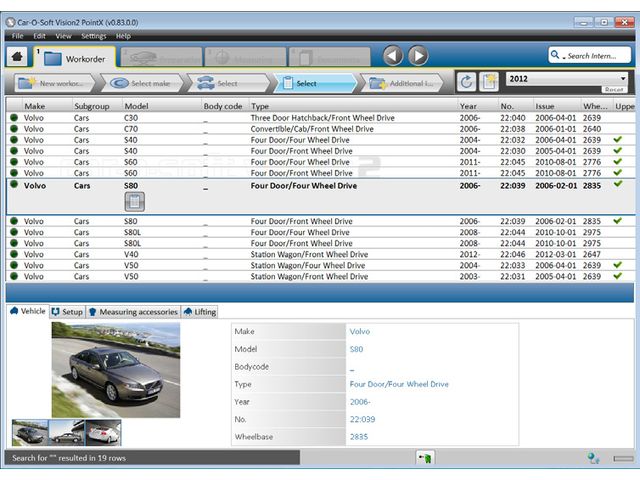Select the Volvo C70 Convertible row
640x480 pixels.
click(x=320, y=129)
